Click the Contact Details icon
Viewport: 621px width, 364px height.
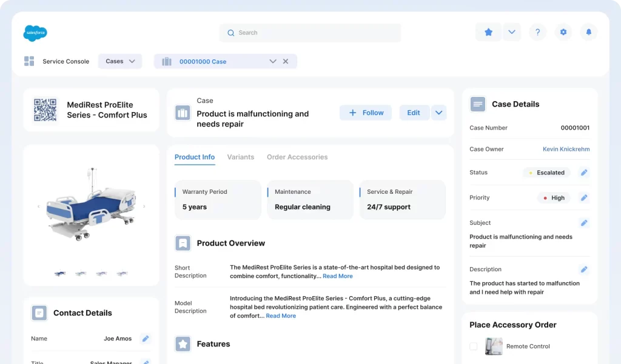[x=39, y=313]
